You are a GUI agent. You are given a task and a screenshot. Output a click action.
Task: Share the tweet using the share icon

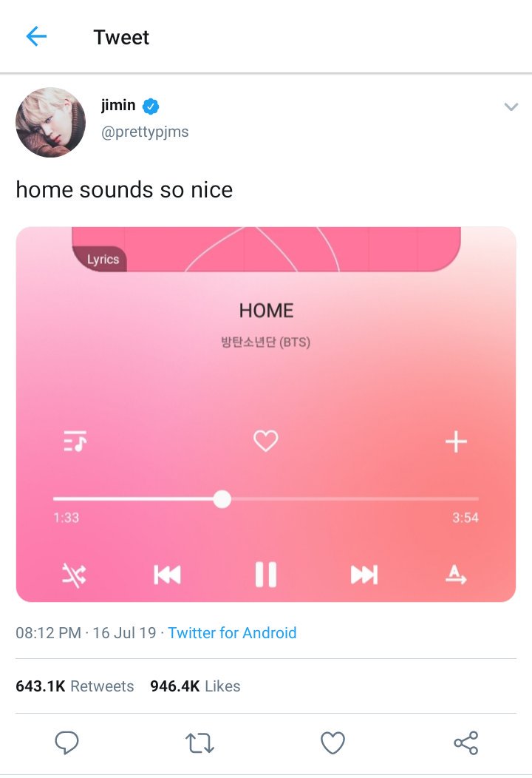coord(466,743)
